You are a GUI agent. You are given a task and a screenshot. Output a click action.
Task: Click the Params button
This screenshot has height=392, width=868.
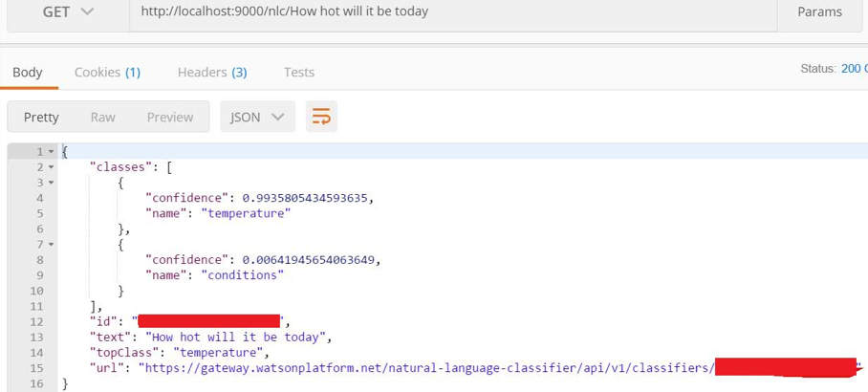coord(819,11)
